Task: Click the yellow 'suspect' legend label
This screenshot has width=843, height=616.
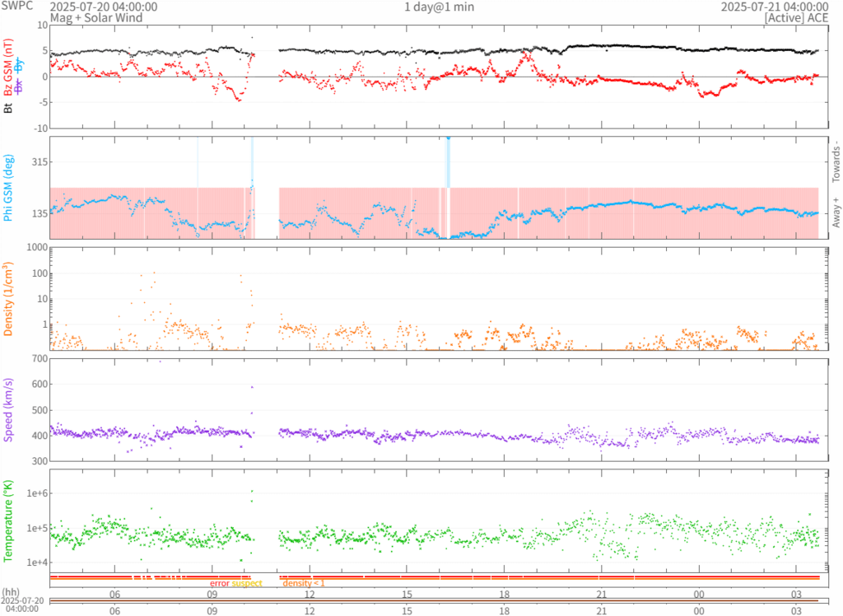Action: pos(247,583)
